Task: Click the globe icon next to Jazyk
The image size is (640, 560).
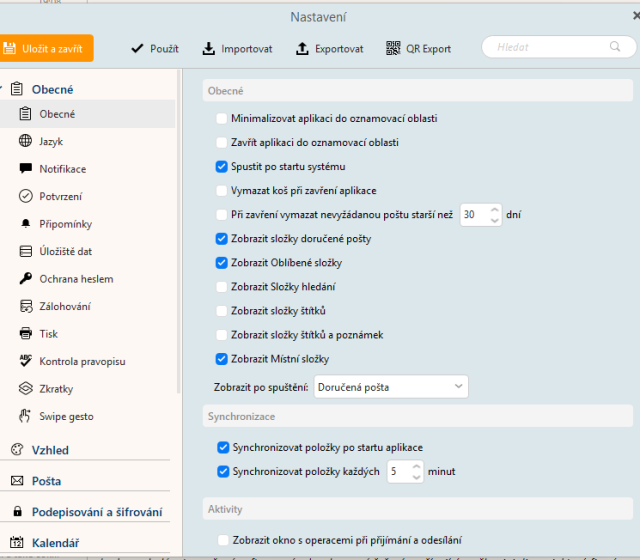Action: (26, 142)
